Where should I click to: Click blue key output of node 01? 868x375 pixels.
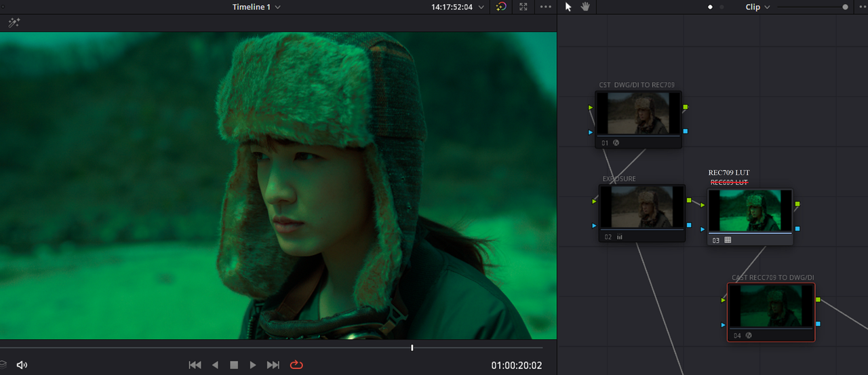(x=686, y=132)
